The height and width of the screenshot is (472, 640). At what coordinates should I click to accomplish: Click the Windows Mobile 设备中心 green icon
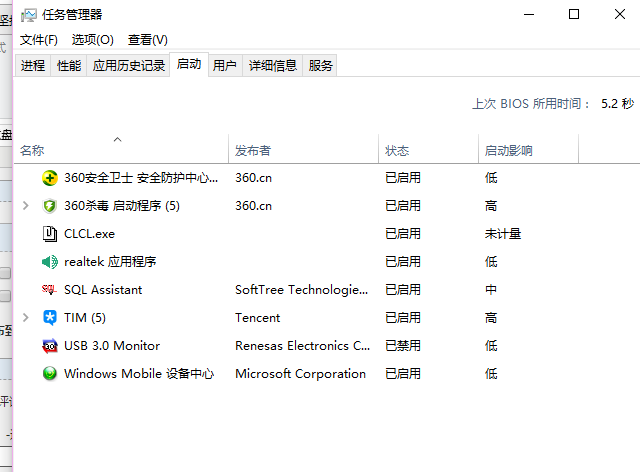click(50, 374)
